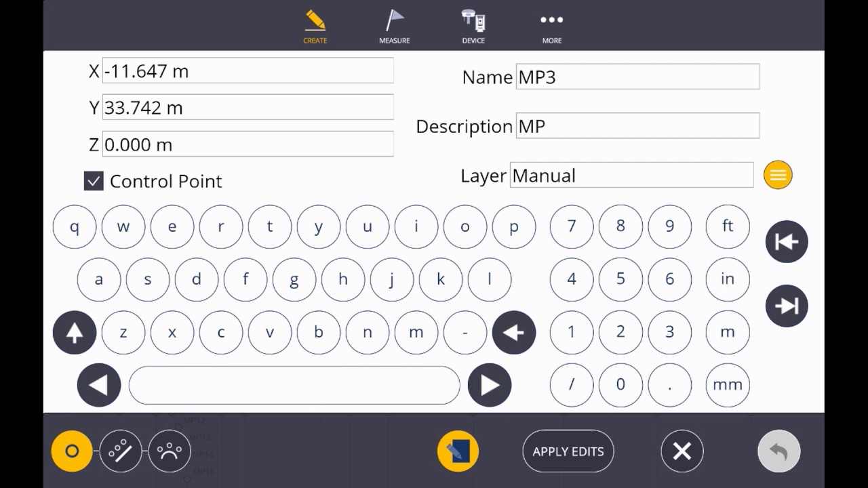Select the point creation tool circle

coord(72,451)
